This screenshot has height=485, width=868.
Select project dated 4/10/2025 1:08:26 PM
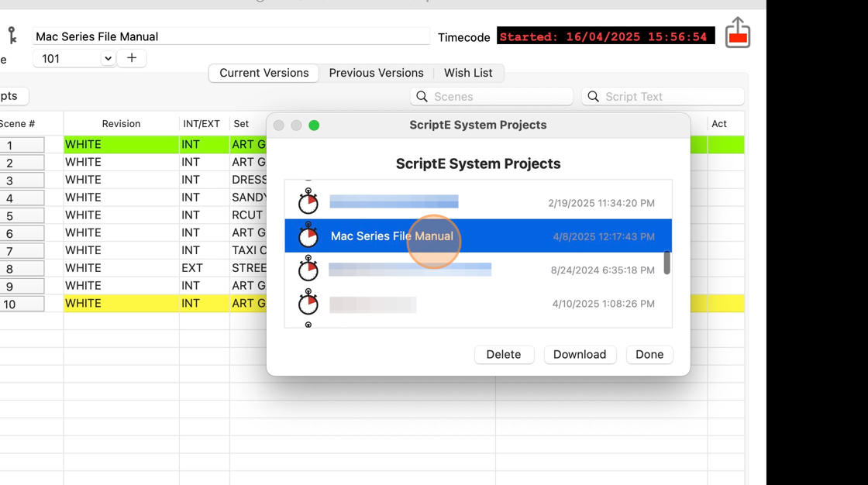pos(478,304)
